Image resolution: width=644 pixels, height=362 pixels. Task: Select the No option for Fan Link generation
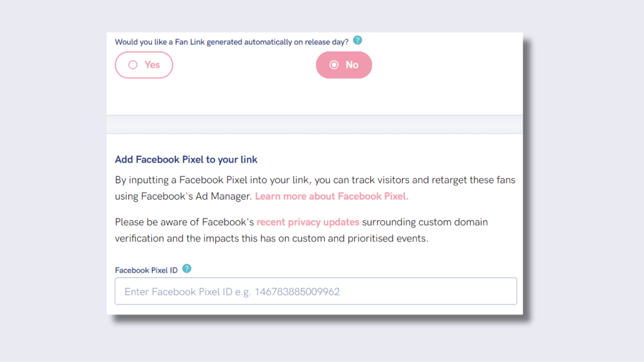[344, 65]
